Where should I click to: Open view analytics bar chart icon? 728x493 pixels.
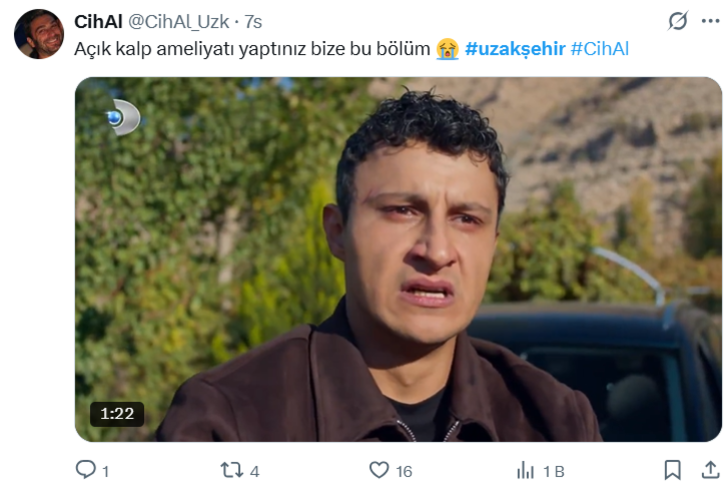pos(526,470)
